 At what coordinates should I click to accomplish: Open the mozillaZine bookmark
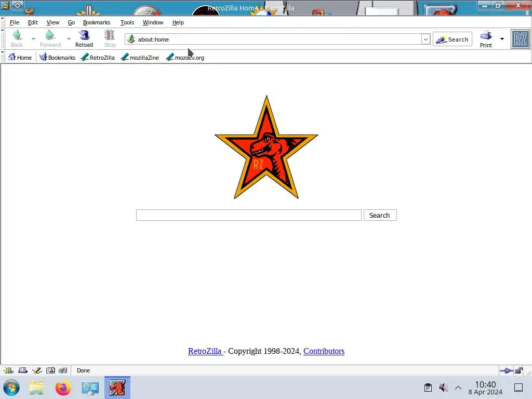[140, 57]
